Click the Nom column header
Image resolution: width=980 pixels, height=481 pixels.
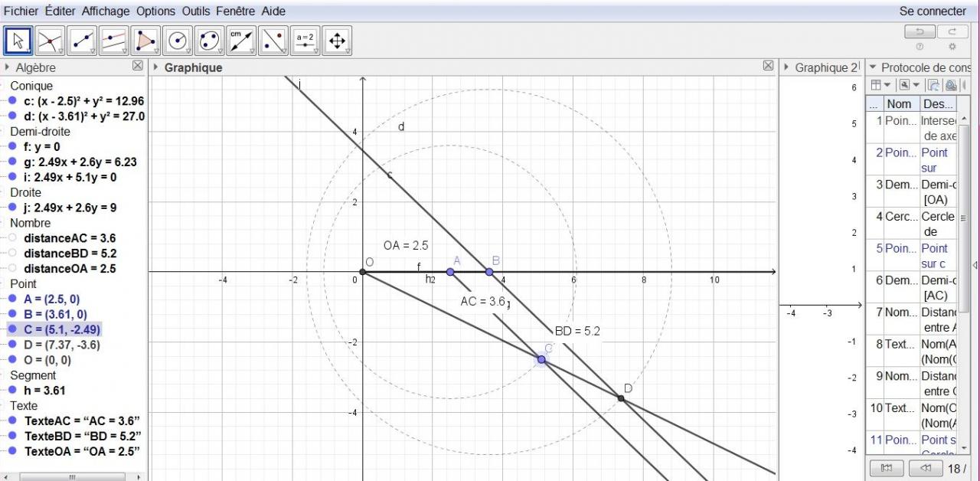point(900,103)
